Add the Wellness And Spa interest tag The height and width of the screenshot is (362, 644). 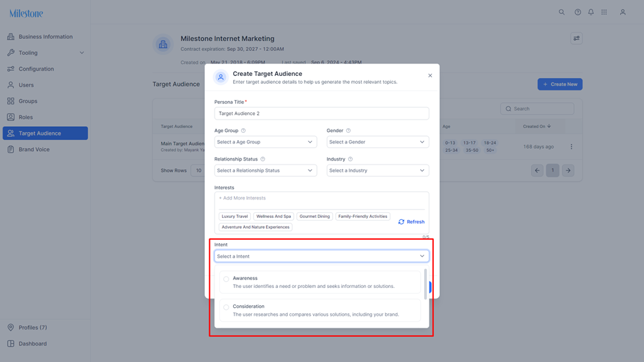273,217
